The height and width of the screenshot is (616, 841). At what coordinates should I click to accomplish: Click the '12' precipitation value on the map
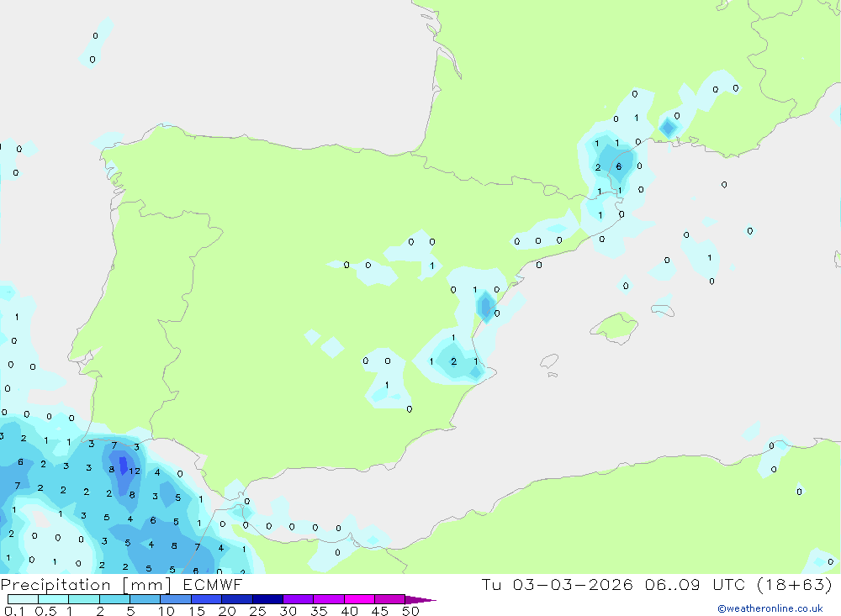[134, 471]
